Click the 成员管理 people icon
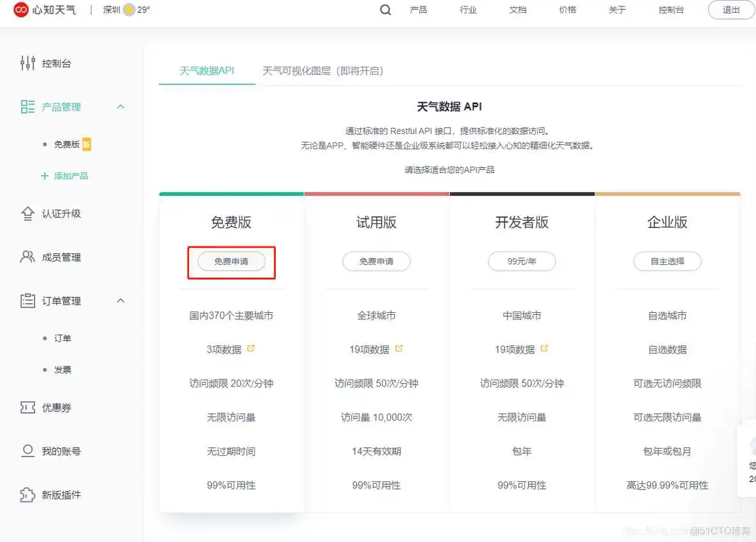This screenshot has width=756, height=542. pyautogui.click(x=27, y=257)
